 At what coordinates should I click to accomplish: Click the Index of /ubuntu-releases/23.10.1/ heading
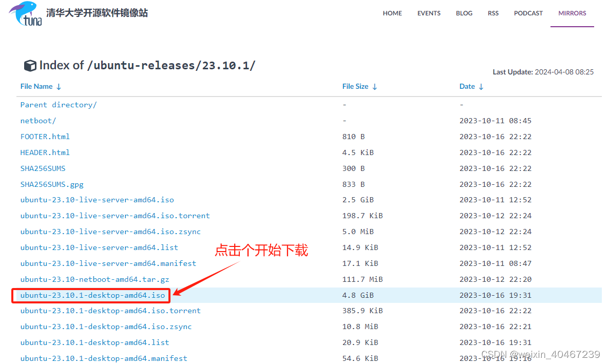[x=147, y=65]
